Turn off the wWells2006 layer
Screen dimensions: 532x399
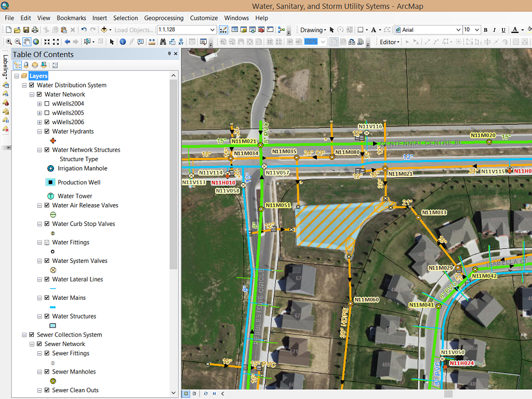point(47,122)
